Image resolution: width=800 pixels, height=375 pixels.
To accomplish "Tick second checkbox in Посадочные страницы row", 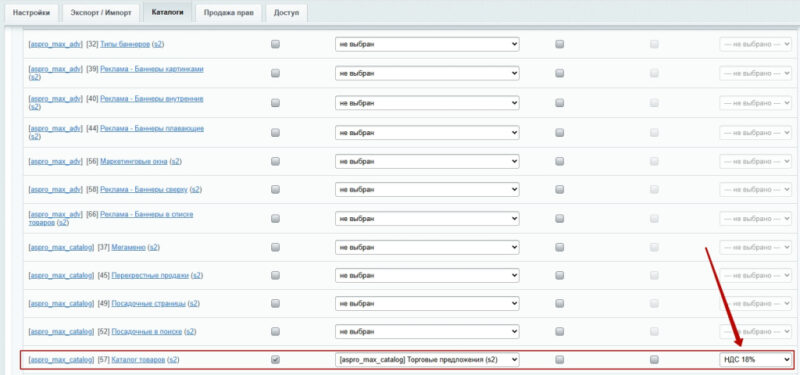I will [560, 304].
